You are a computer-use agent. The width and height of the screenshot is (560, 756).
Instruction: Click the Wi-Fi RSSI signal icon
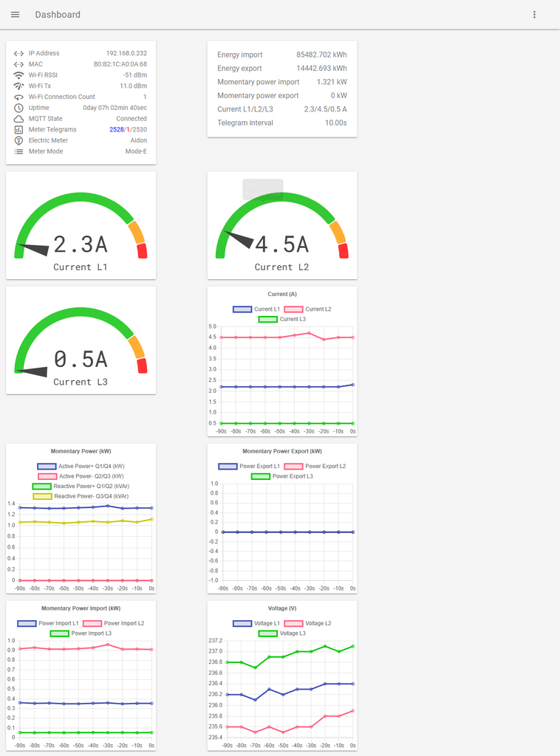point(18,75)
